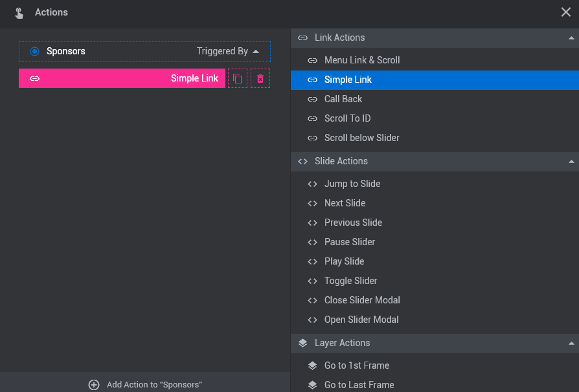This screenshot has width=579, height=392.
Task: Click the arrows icon beside Jump to Slide
Action: click(312, 184)
